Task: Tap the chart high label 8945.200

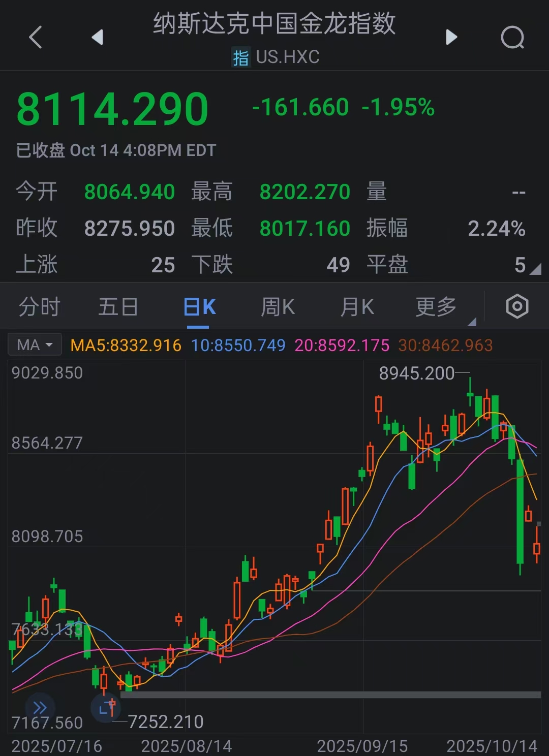Action: coord(417,373)
